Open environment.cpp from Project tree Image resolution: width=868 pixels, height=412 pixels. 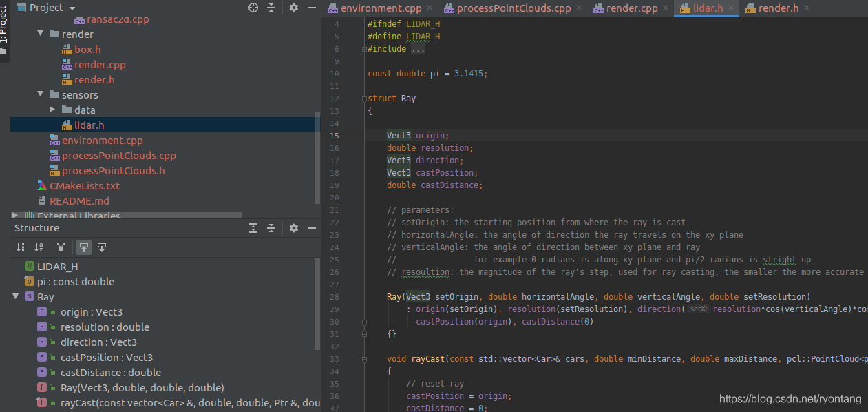(x=103, y=140)
